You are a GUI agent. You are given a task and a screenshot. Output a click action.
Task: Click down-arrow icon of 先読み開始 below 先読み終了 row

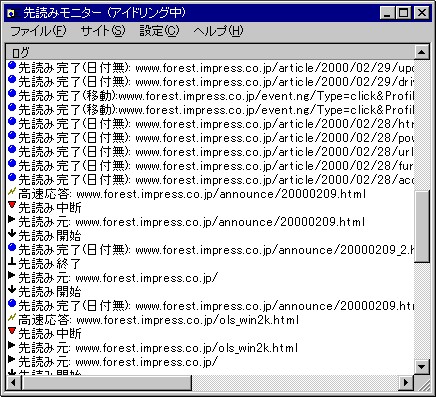click(x=12, y=290)
